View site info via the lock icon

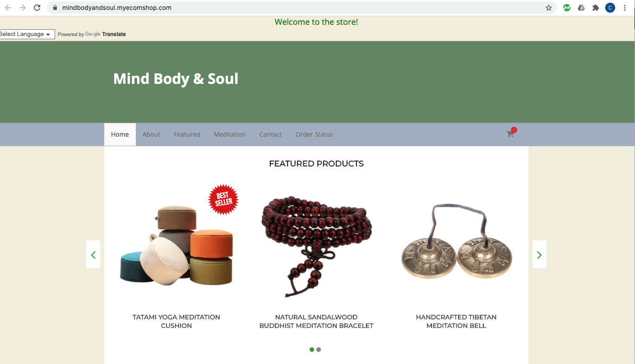(55, 8)
